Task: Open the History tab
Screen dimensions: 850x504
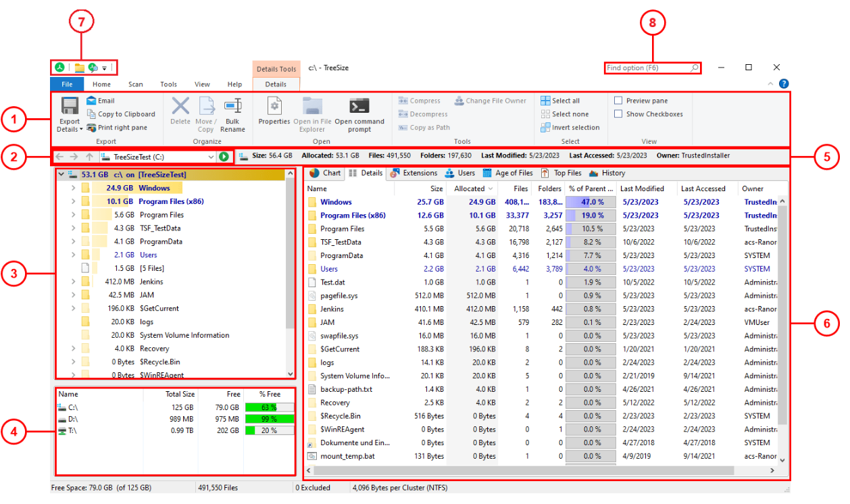Action: [607, 174]
